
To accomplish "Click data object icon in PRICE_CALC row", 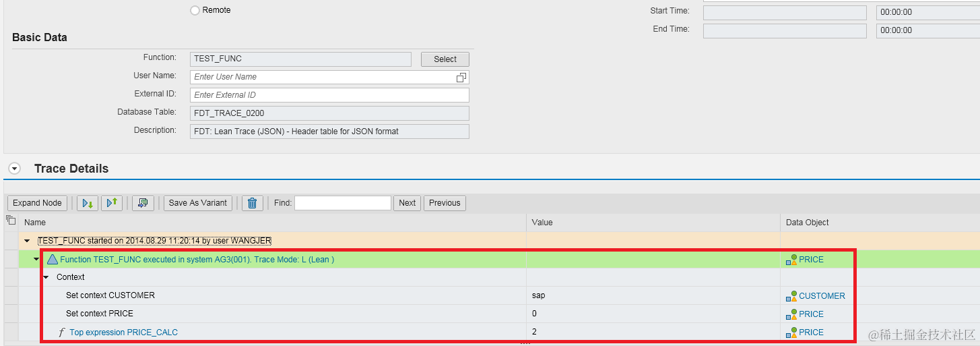I will (x=791, y=333).
